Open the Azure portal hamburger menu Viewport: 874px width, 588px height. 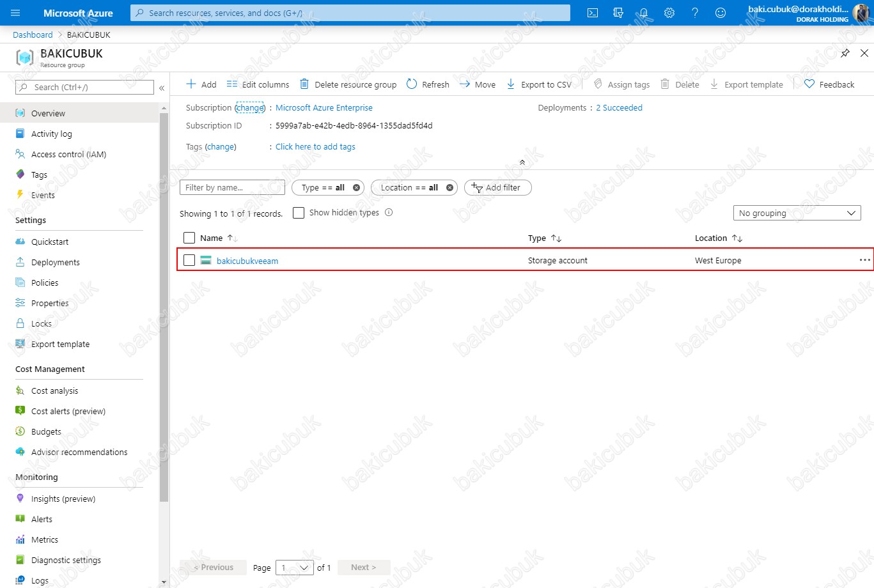tap(15, 13)
